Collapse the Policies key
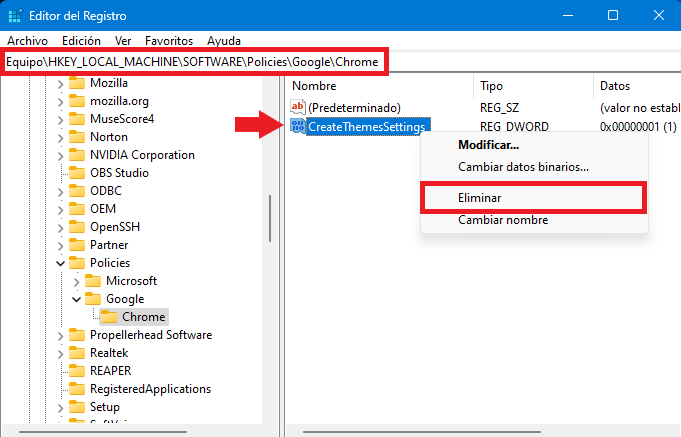Viewport: 681px width, 437px height. [60, 263]
